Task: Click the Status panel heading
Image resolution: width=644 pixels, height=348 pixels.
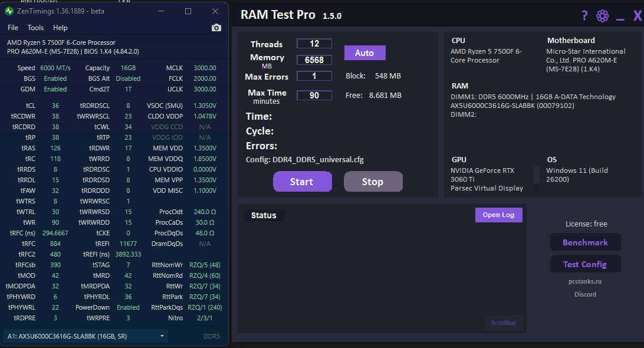Action: [264, 215]
